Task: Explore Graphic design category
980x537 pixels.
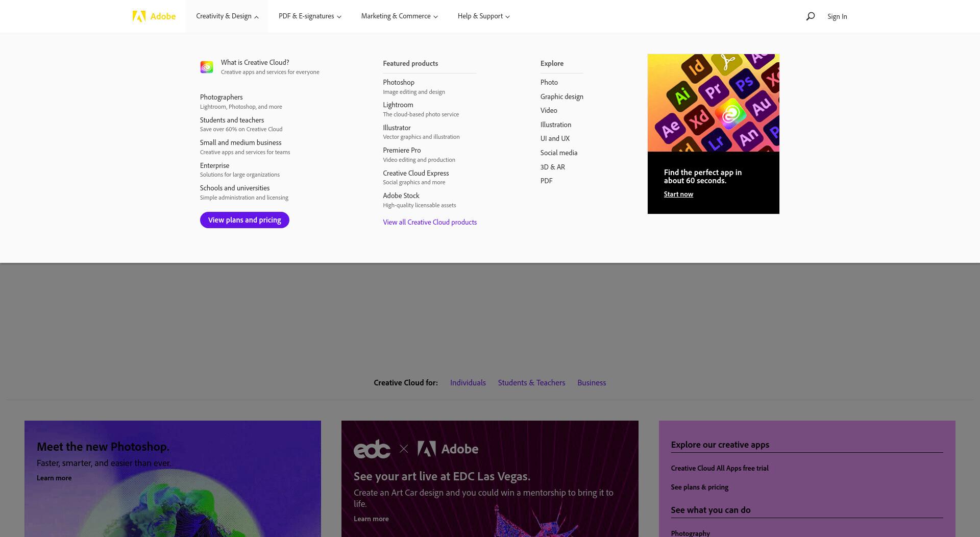Action: [x=562, y=96]
